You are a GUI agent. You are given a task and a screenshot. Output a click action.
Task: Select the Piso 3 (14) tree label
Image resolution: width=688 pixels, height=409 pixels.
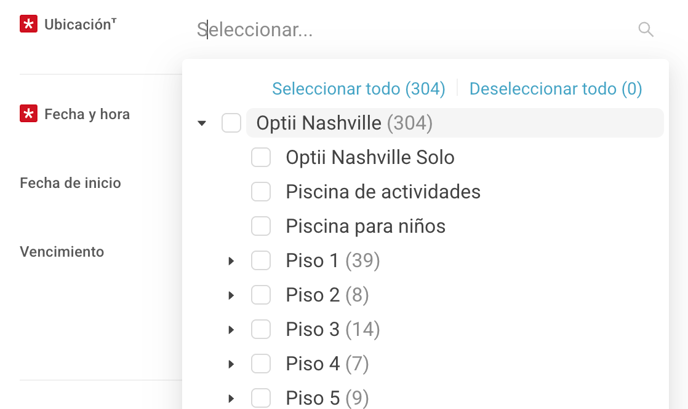333,329
